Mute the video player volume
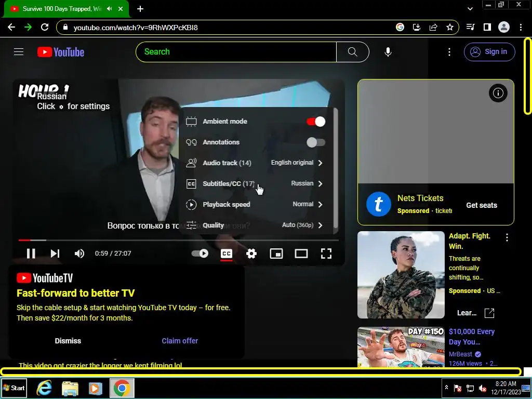 [79, 254]
